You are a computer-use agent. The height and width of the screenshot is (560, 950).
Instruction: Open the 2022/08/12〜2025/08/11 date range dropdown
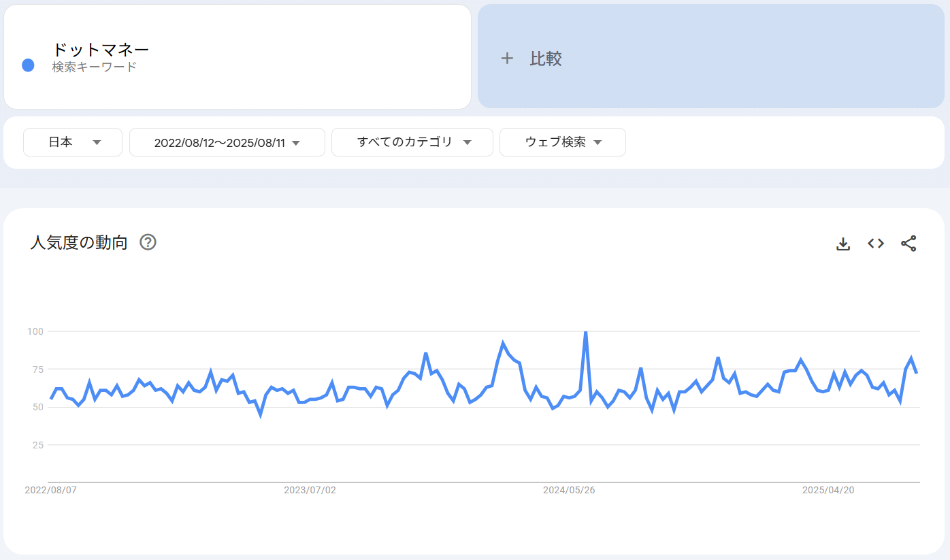click(x=227, y=142)
